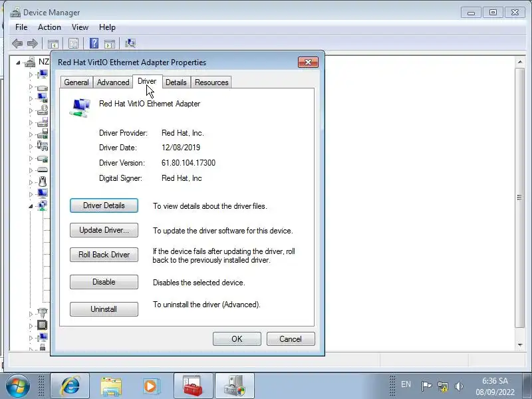Select the mouse category icon in tree
This screenshot has height=399, width=532.
pyautogui.click(x=43, y=182)
